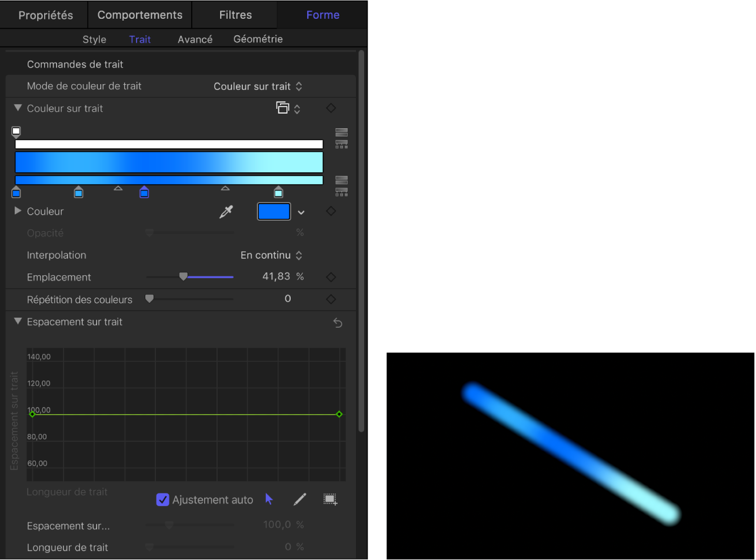Image resolution: width=756 pixels, height=560 pixels.
Task: Go to the Avancé sub-tab
Action: point(195,39)
